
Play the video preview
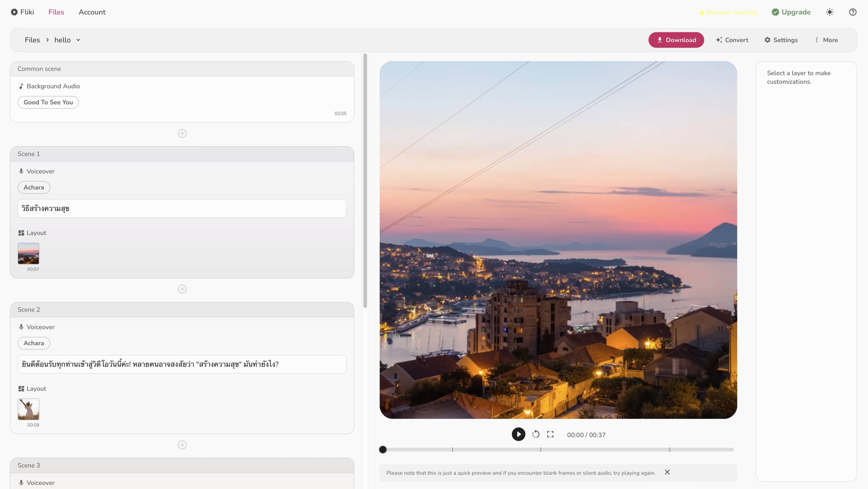tap(518, 434)
